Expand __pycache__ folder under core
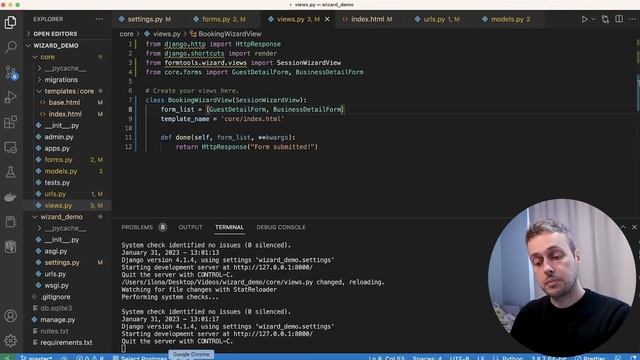This screenshot has width=640, height=360. pos(65,68)
